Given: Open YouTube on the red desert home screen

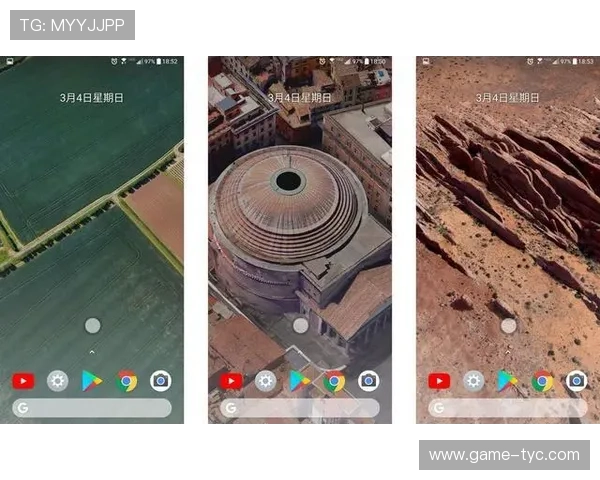Looking at the screenshot, I should (439, 381).
